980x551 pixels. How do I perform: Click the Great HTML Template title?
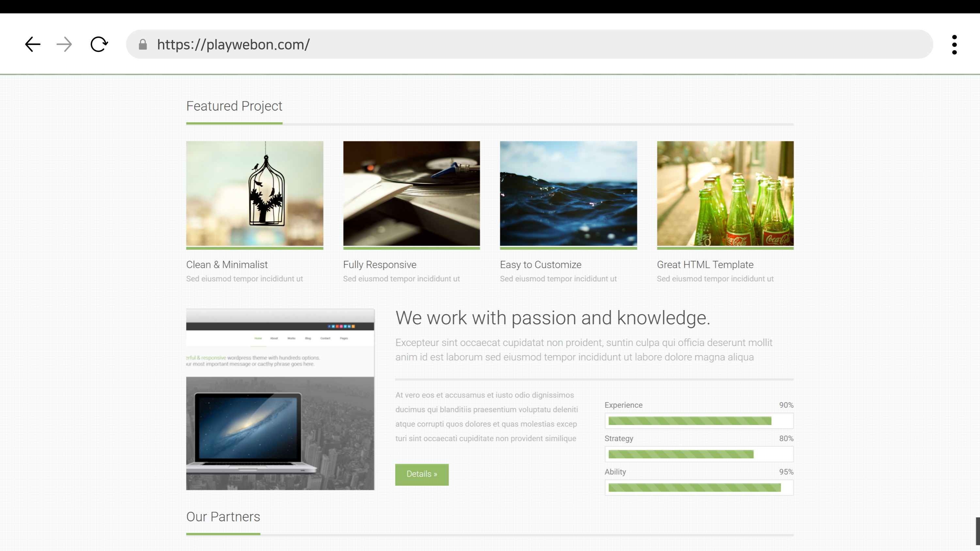point(705,265)
